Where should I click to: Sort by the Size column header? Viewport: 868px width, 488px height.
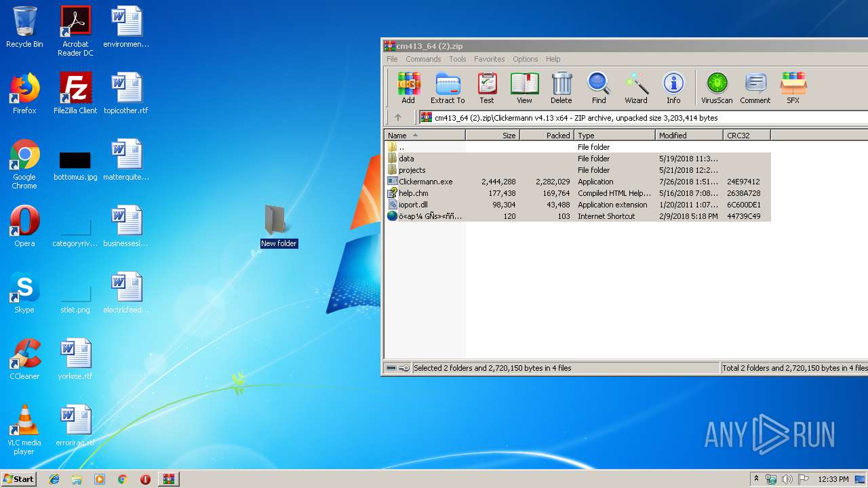(x=492, y=136)
